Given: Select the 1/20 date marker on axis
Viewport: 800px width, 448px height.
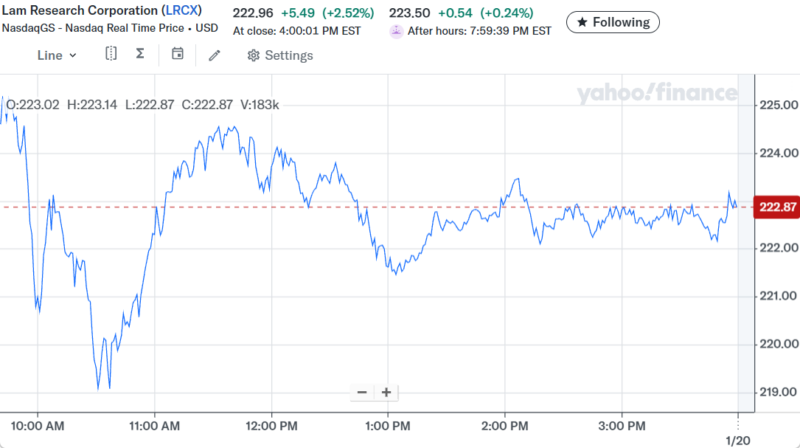Looking at the screenshot, I should (737, 439).
